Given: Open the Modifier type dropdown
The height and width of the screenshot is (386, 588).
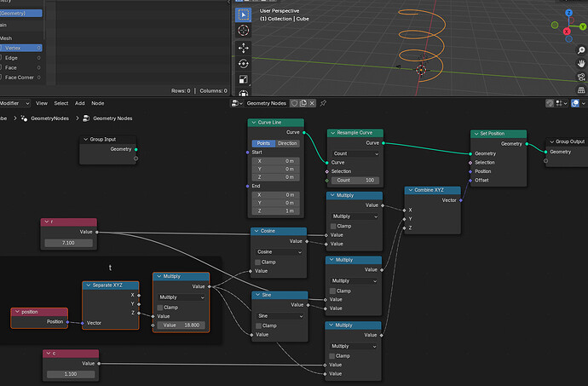Looking at the screenshot, I should point(14,103).
